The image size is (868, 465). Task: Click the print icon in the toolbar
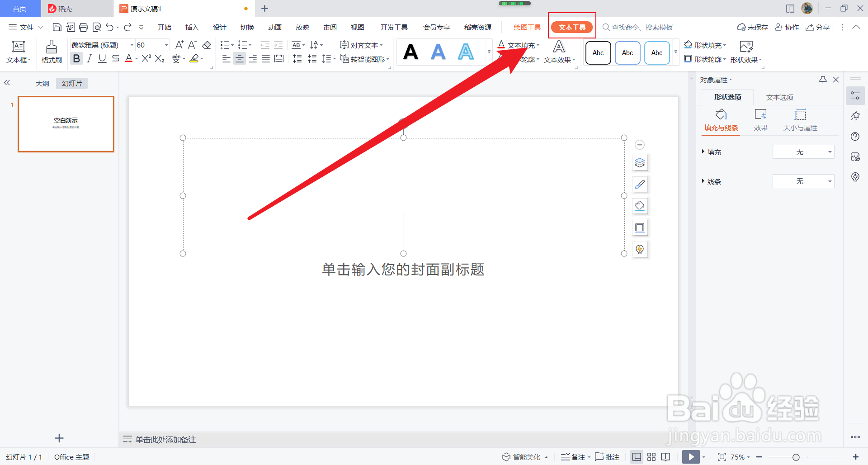click(83, 27)
